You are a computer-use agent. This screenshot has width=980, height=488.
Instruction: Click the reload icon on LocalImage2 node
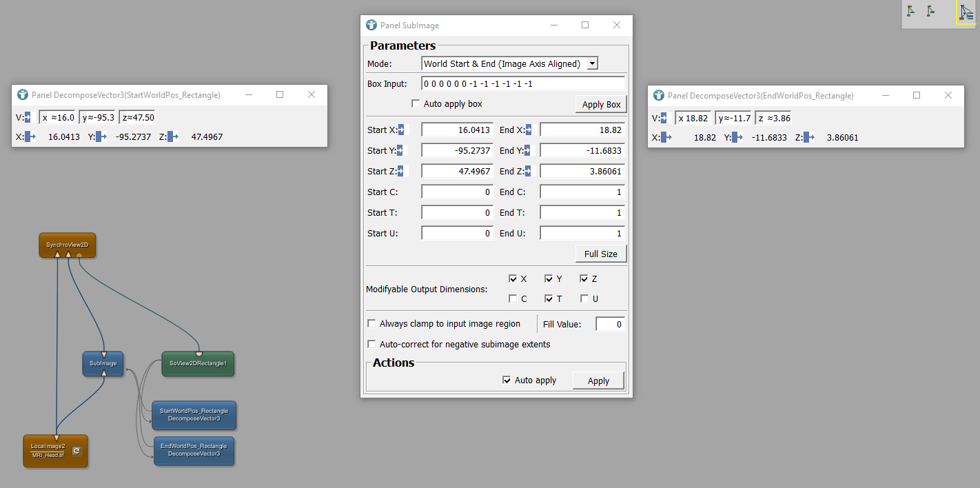pyautogui.click(x=76, y=451)
